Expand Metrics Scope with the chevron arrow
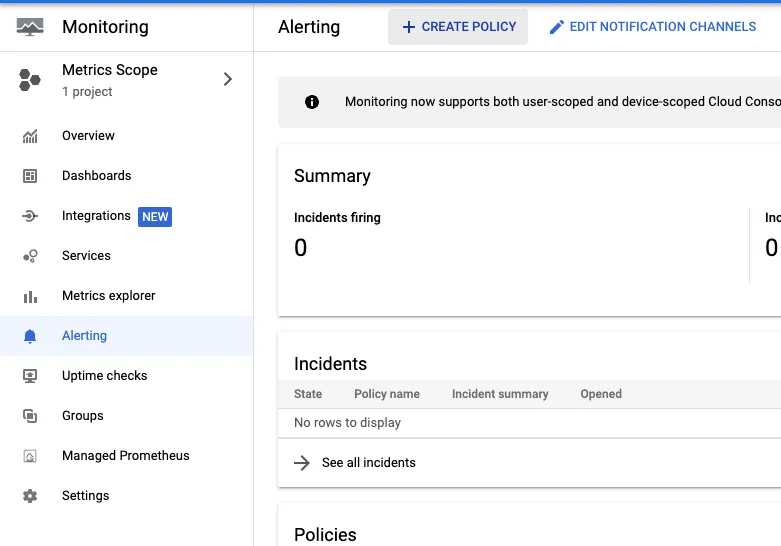781x546 pixels. coord(228,79)
